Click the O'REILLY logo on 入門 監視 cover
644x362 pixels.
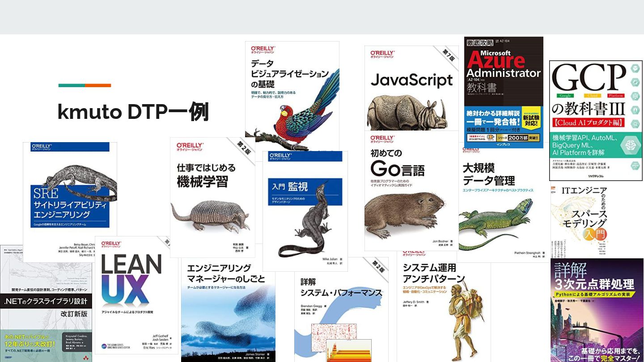280,156
